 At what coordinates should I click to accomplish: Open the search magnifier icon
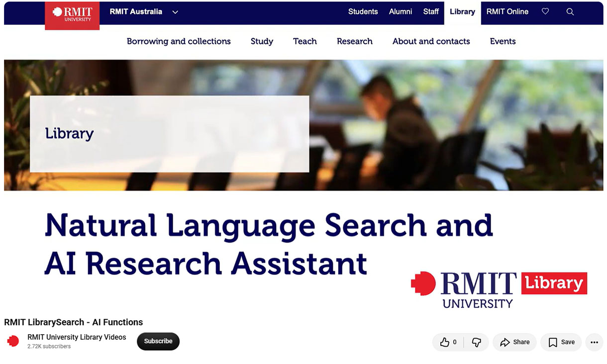(570, 12)
